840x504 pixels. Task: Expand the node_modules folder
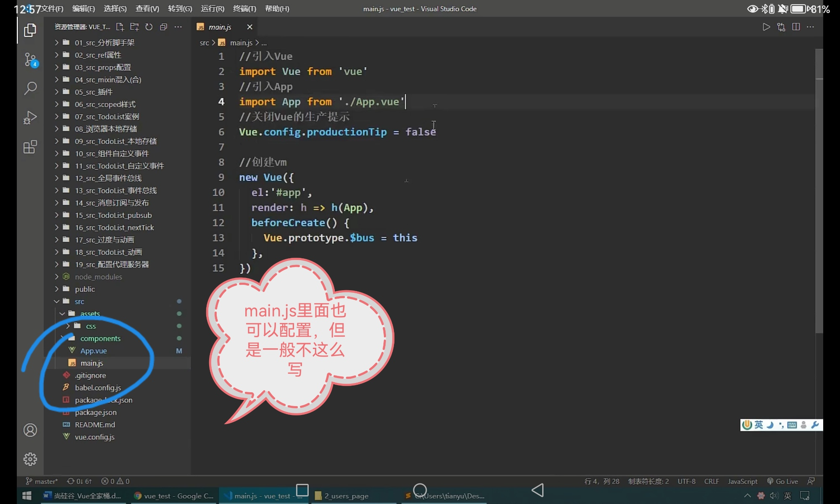click(x=98, y=277)
